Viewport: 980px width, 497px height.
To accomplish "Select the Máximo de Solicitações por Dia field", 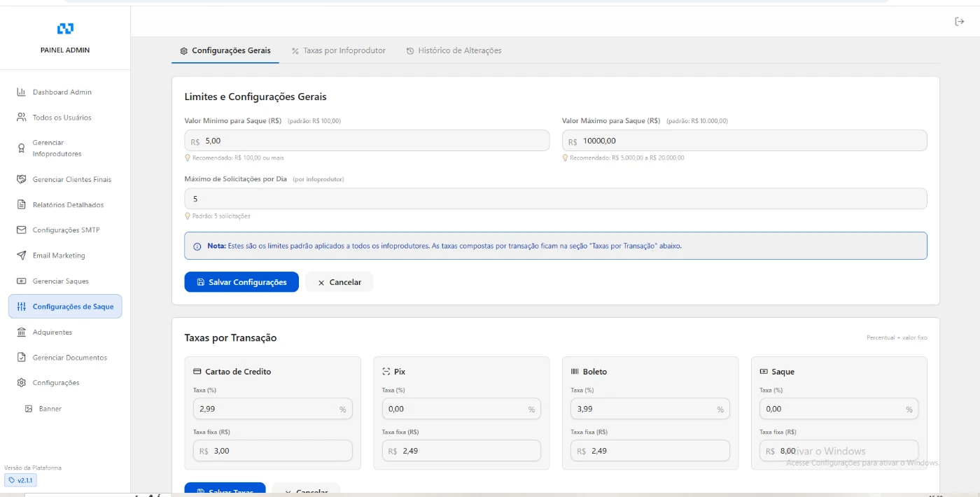I will point(555,199).
